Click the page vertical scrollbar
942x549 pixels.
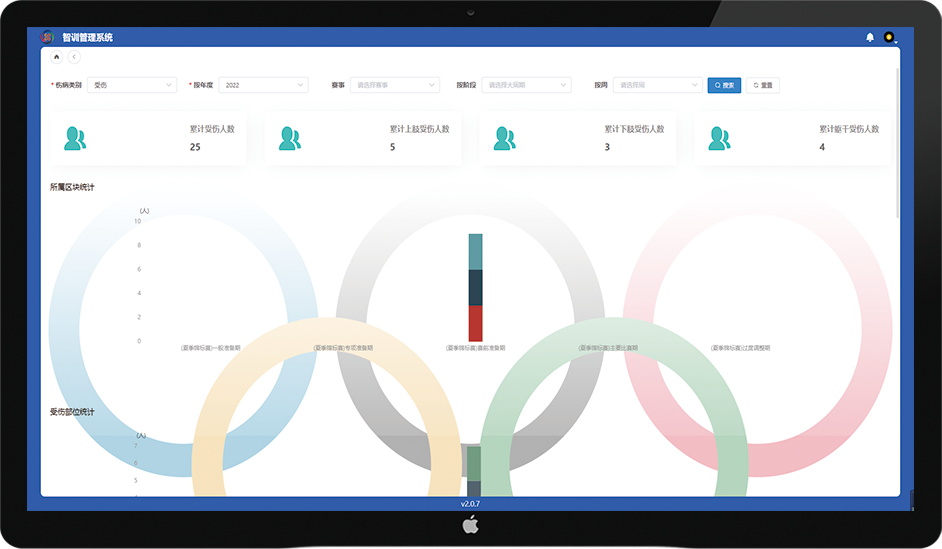click(898, 143)
